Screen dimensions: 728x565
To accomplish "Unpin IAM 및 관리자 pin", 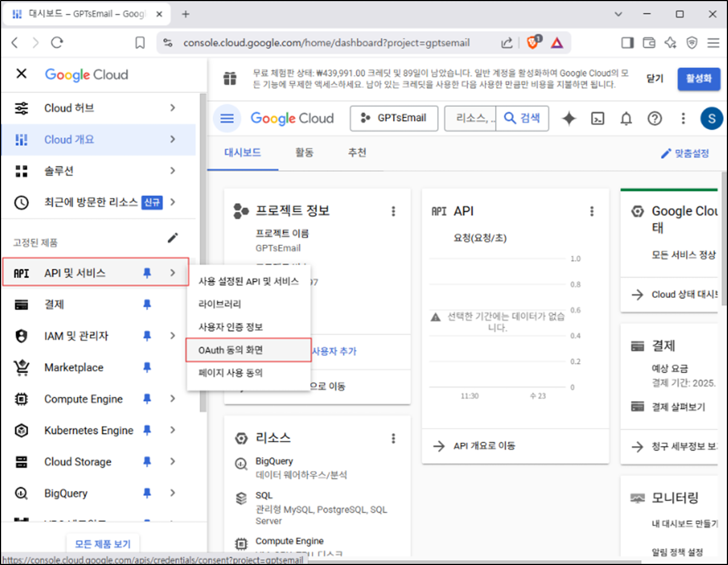I will (x=147, y=336).
